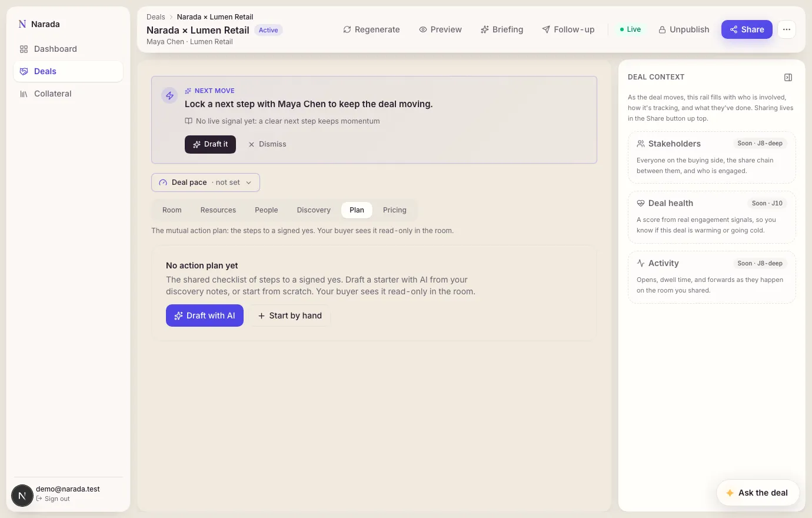Collapse the Deal Context panel
The image size is (812, 518).
pyautogui.click(x=788, y=77)
